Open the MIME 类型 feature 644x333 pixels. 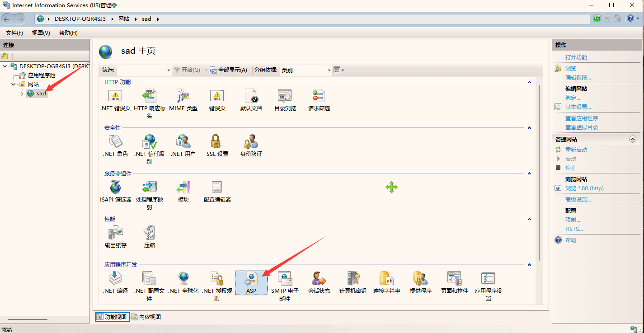click(x=183, y=100)
